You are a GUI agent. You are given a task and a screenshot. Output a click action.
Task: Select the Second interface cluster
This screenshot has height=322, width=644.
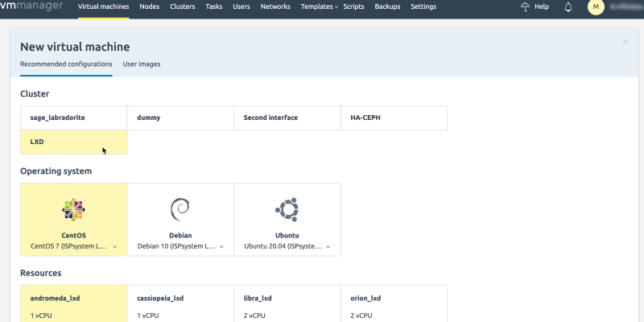pyautogui.click(x=287, y=118)
